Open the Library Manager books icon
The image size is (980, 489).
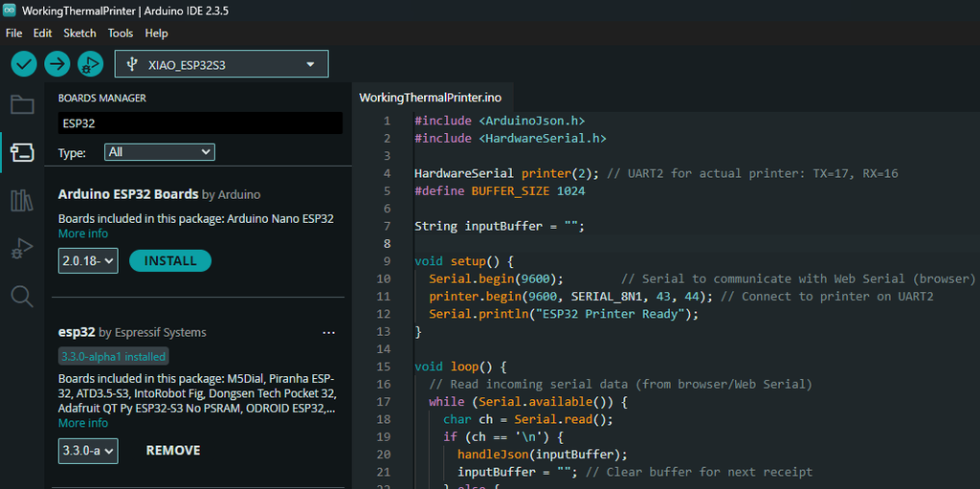click(22, 200)
